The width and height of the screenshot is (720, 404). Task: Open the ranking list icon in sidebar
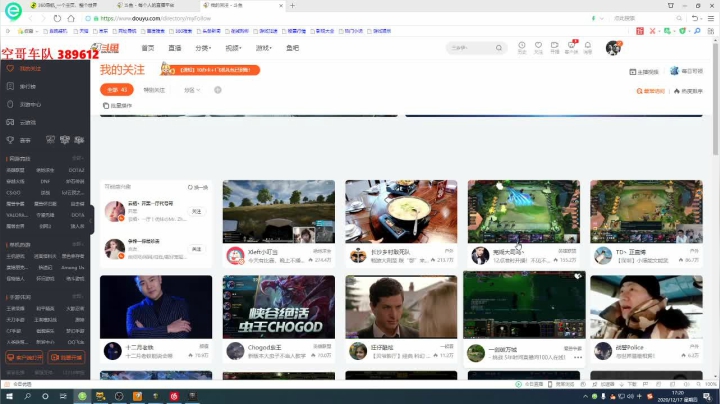tap(10, 86)
